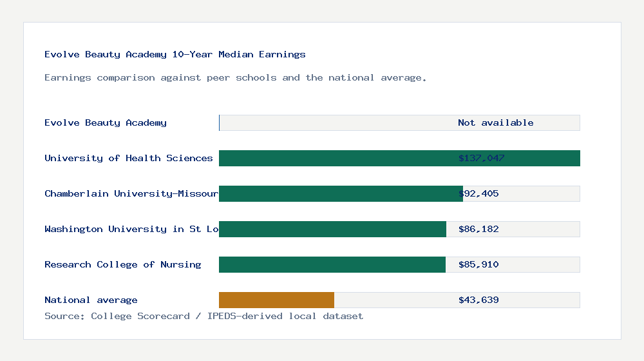Click the subtitle about earnings comparison against peer schools
Viewport: 644px width, 361px height.
pos(235,78)
